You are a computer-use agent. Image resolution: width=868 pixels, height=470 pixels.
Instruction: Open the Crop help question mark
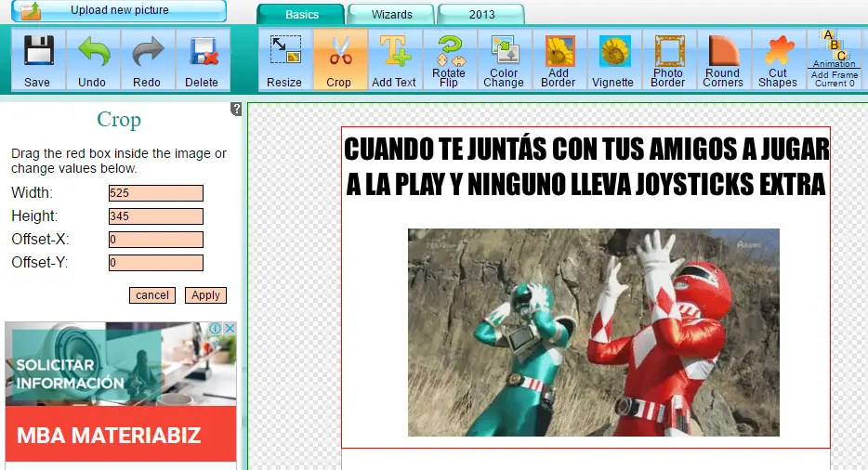coord(236,109)
